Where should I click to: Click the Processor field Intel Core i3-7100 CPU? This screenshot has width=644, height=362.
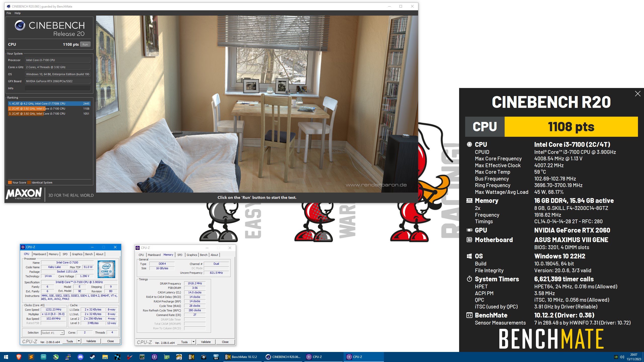coord(58,60)
